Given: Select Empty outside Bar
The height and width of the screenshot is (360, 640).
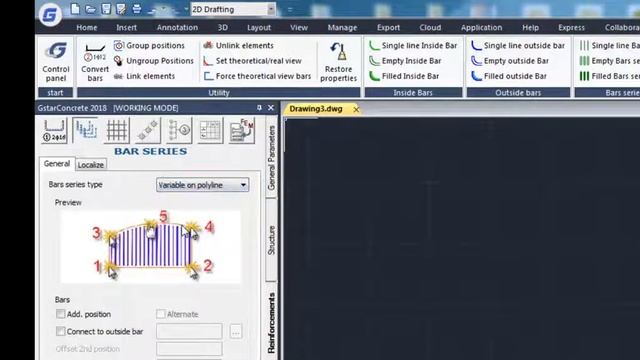Looking at the screenshot, I should (x=510, y=61).
